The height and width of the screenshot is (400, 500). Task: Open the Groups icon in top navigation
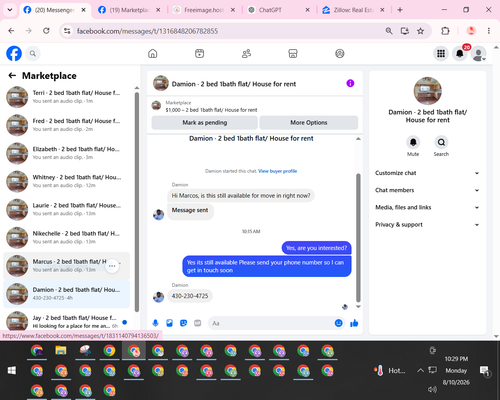point(340,53)
